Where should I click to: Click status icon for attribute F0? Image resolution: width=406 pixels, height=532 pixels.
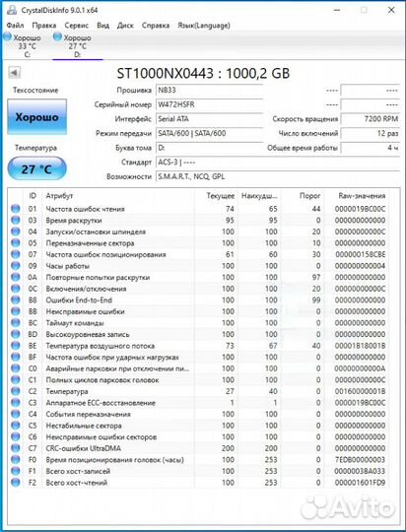tap(16, 460)
